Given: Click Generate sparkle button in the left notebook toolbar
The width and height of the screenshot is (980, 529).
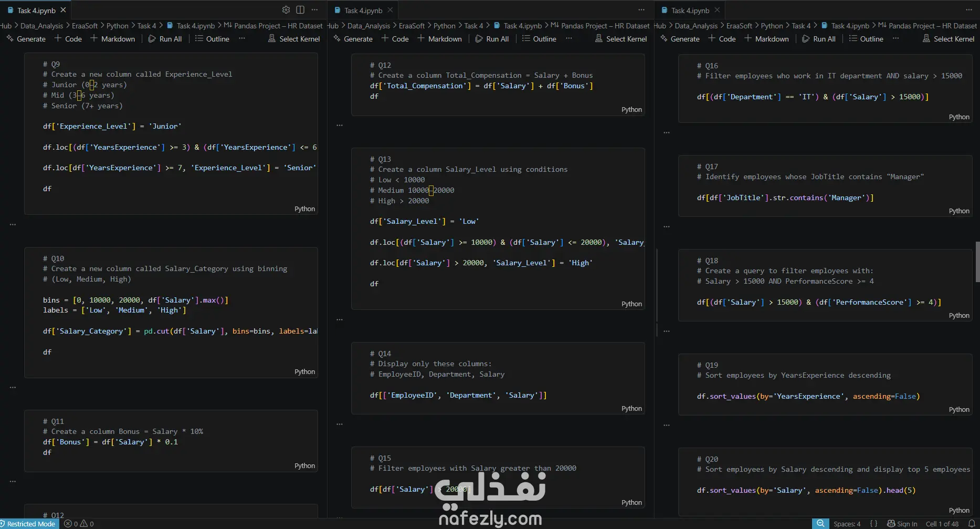Looking at the screenshot, I should coord(26,39).
